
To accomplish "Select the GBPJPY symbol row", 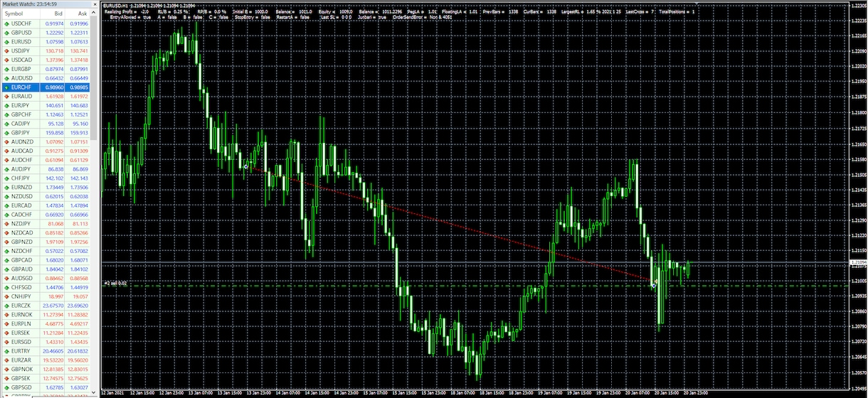I will point(46,133).
